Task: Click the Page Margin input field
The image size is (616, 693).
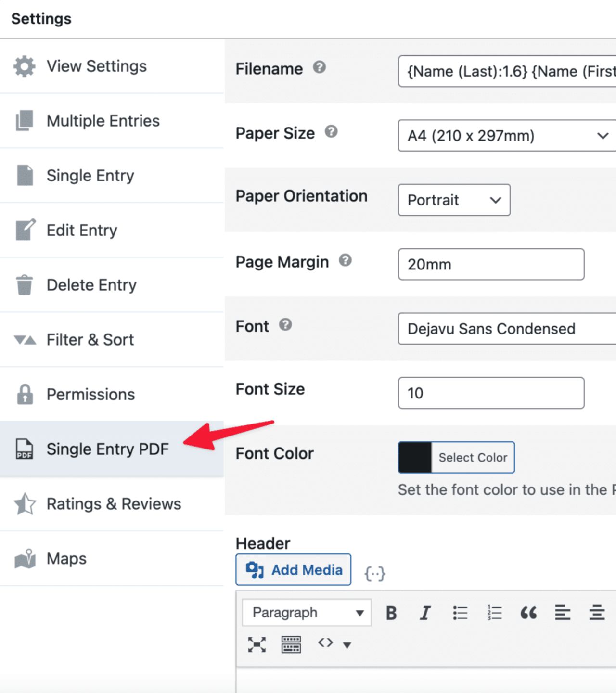Action: click(x=490, y=264)
